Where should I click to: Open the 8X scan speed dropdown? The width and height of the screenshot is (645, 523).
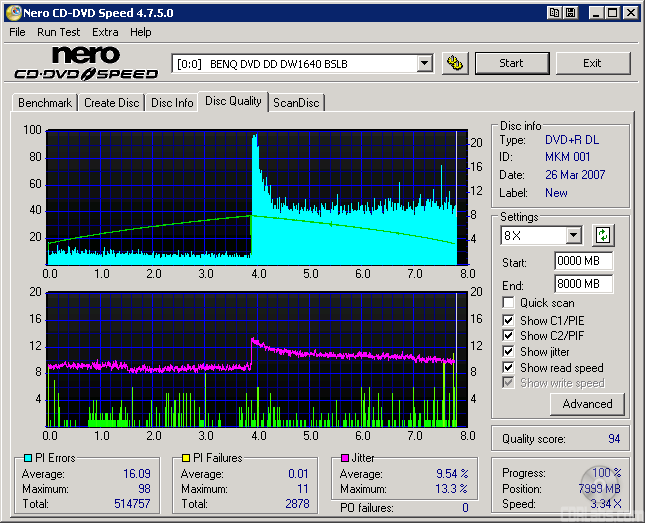pyautogui.click(x=573, y=236)
